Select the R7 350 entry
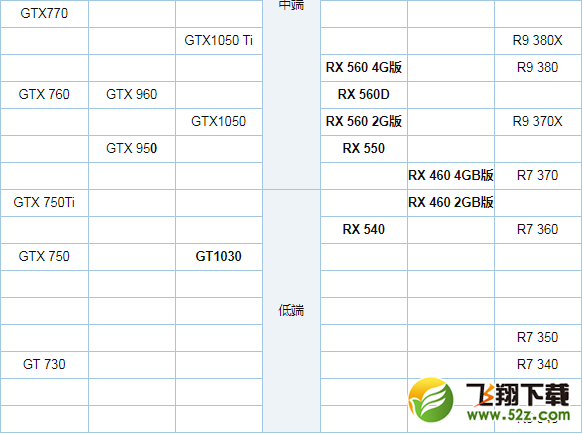Image resolution: width=582 pixels, height=434 pixels. (x=537, y=337)
